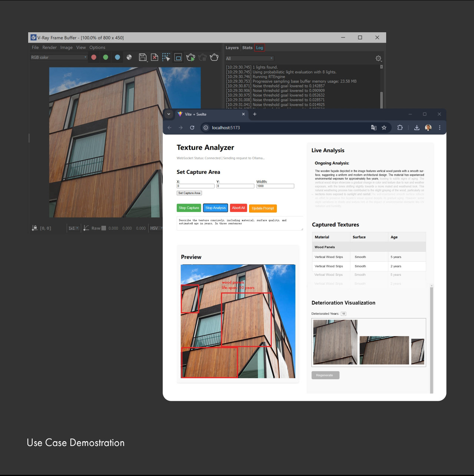
Task: Switch to mono alpha channel view
Action: [x=129, y=57]
